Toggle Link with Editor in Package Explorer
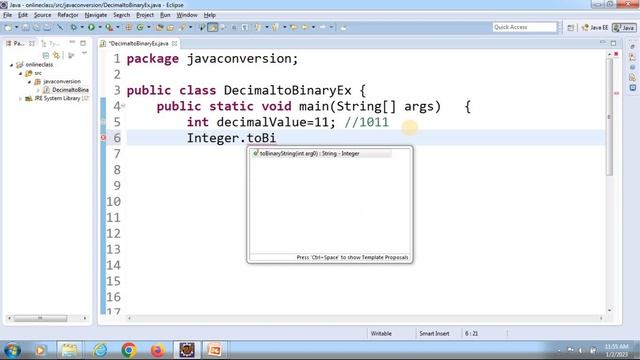Image resolution: width=640 pixels, height=360 pixels. pyautogui.click(x=56, y=55)
